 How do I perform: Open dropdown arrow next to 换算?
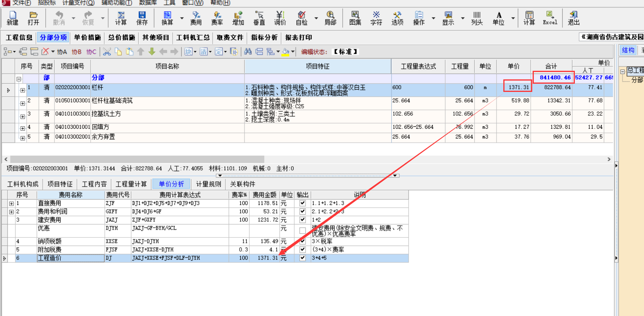click(182, 18)
